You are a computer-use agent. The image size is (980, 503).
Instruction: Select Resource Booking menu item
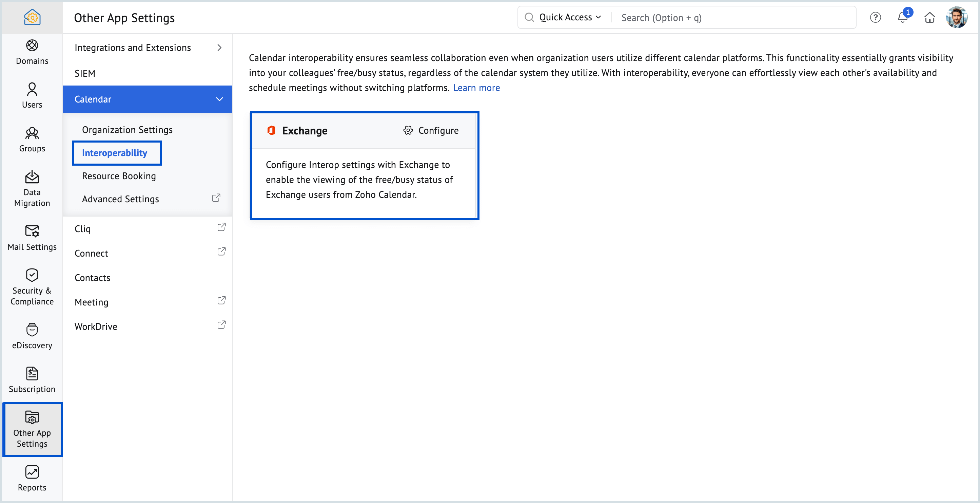(119, 176)
